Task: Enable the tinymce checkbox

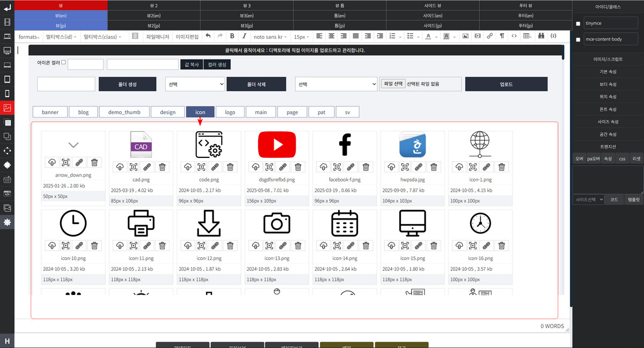Action: (x=578, y=24)
